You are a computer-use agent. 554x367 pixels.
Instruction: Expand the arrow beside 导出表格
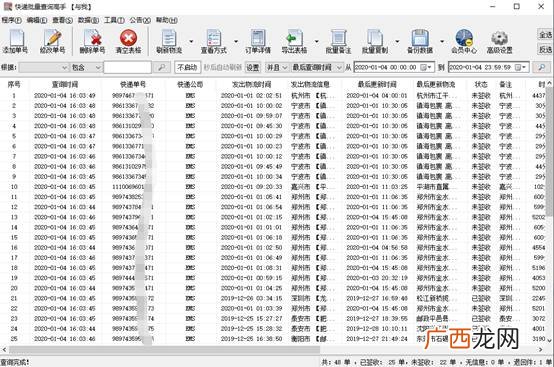(317, 41)
